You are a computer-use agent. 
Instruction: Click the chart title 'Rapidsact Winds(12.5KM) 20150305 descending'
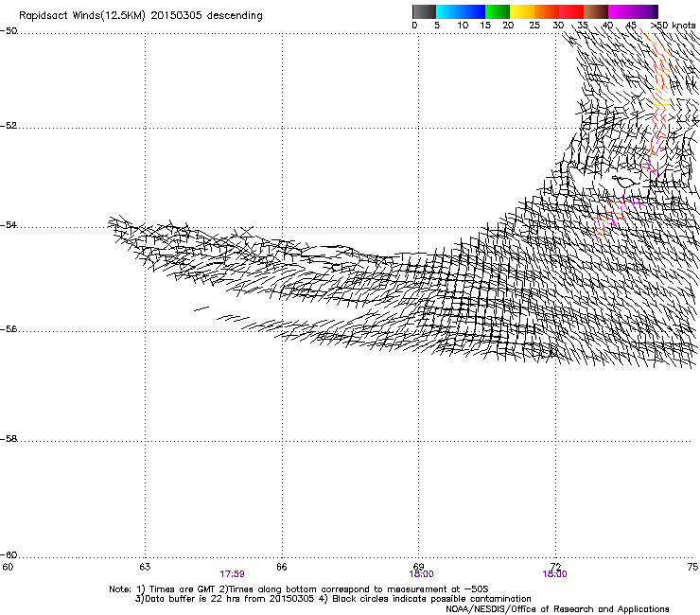(141, 16)
